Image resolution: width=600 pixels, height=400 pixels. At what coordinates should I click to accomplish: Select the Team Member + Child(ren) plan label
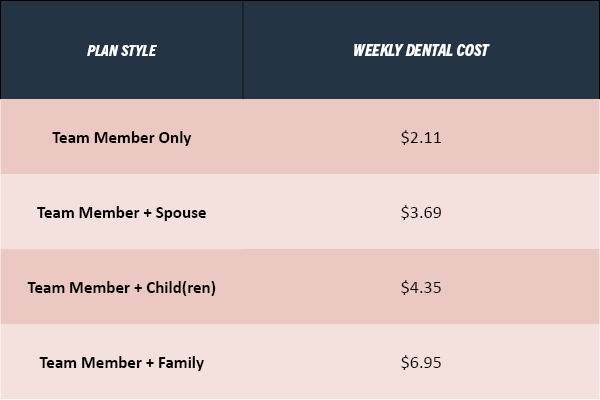pyautogui.click(x=122, y=288)
